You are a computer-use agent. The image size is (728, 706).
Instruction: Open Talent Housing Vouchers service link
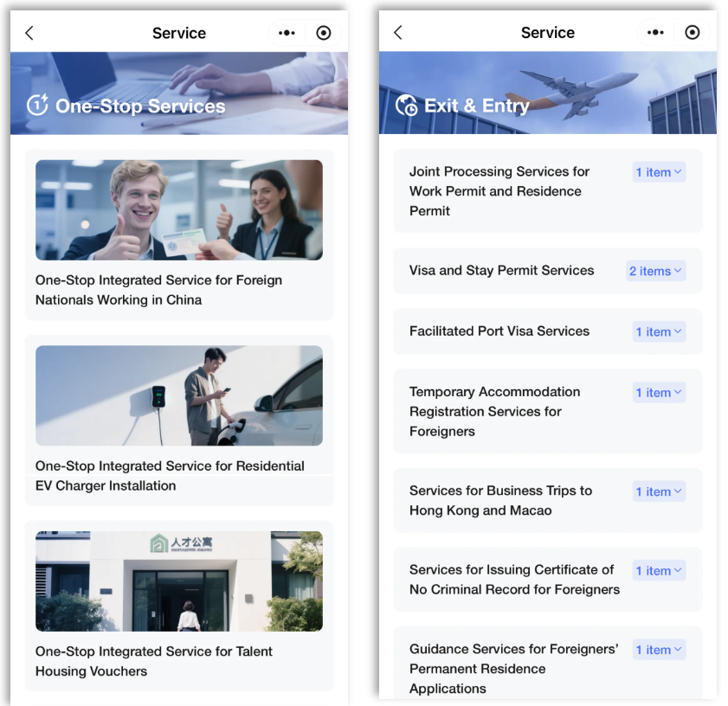pos(154,661)
